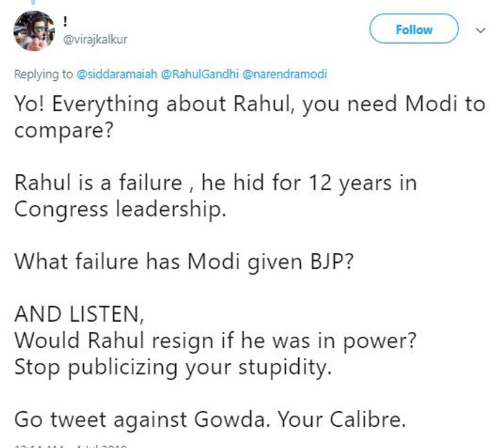
Task: Open the partially visible tweet timestamp
Action: pyautogui.click(x=71, y=446)
